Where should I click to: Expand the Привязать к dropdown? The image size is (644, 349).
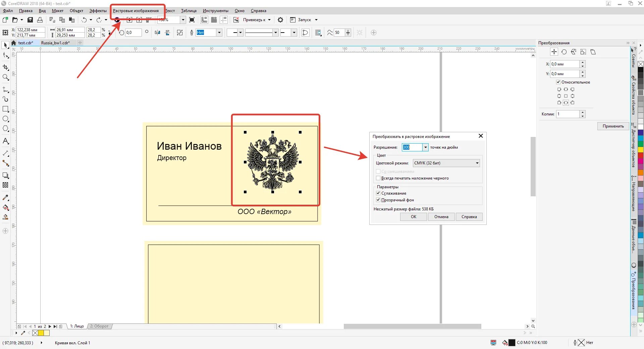pos(269,20)
